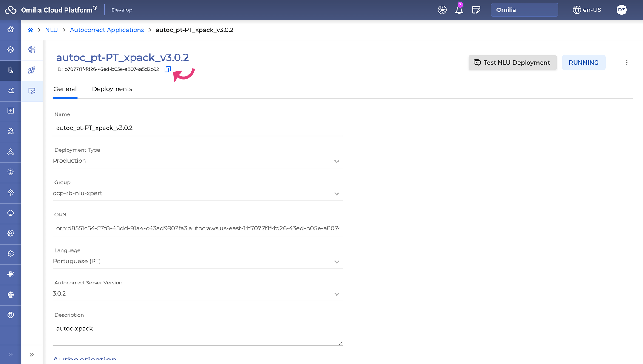Screen dimensions: 643x364
Task: Open the chart speech-bubble sidebar icon
Action: pos(11,111)
